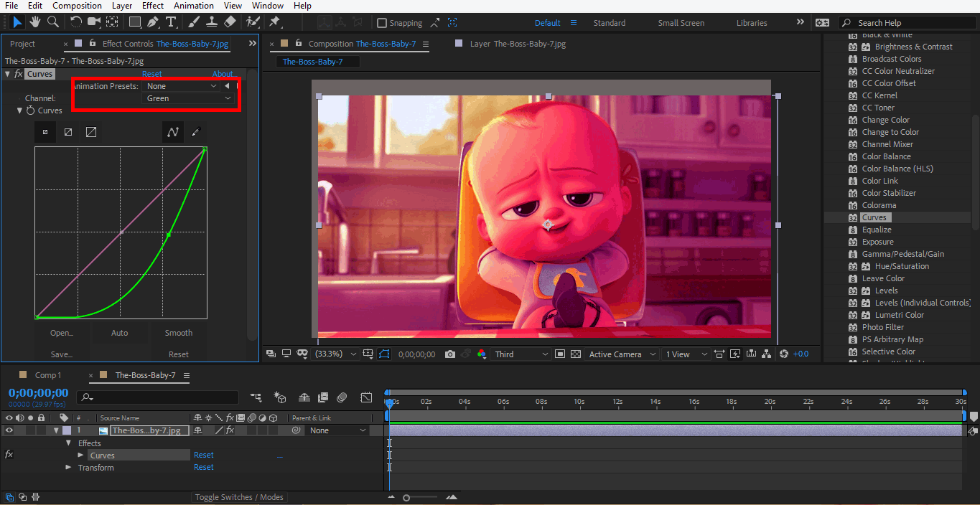Toggle the fx switch for Curves in timeline
The width and height of the screenshot is (980, 505).
coord(9,455)
